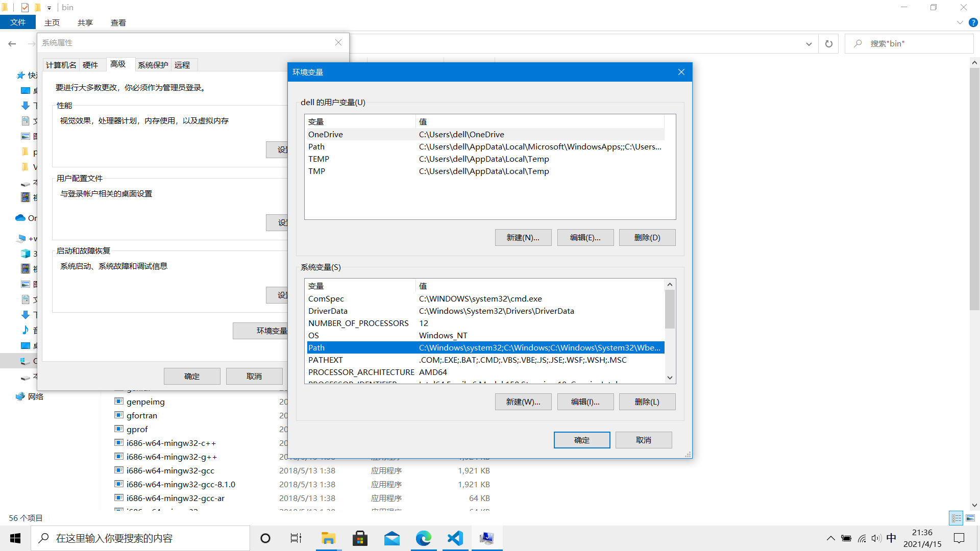Click the refresh button beside address bar

(x=828, y=44)
